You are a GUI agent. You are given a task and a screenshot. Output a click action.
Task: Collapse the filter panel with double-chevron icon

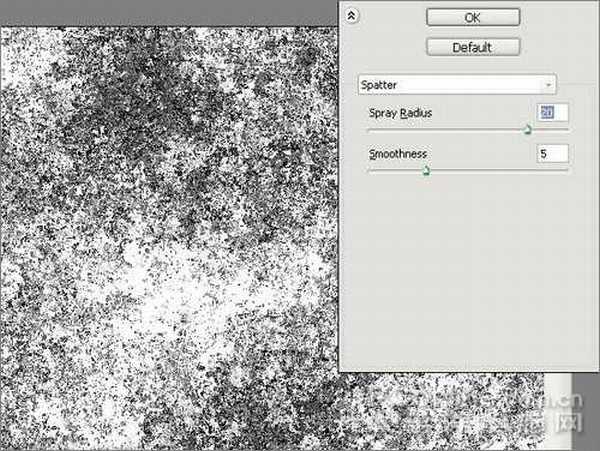pos(351,16)
